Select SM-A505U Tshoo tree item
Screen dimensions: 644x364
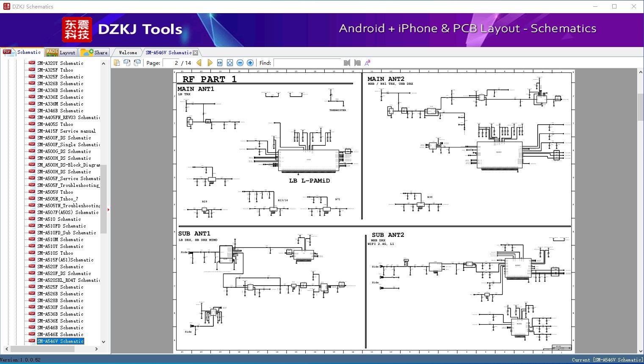click(x=55, y=192)
